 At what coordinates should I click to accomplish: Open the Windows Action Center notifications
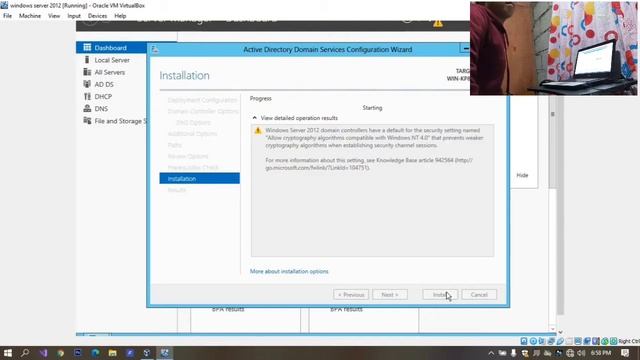point(625,353)
